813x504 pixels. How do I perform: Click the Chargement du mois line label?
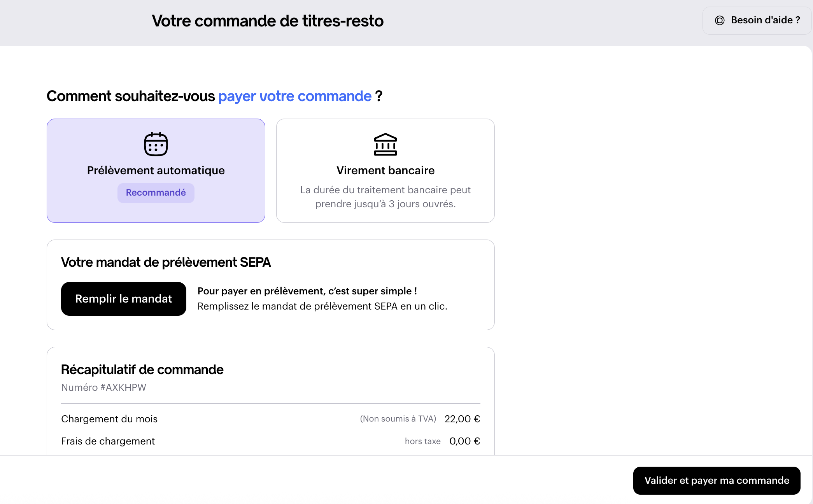point(109,419)
